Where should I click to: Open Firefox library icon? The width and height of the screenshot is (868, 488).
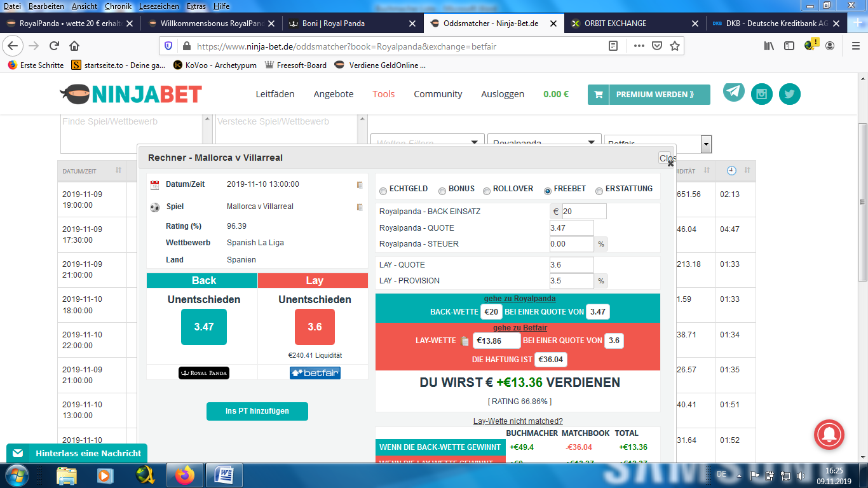[x=769, y=46]
